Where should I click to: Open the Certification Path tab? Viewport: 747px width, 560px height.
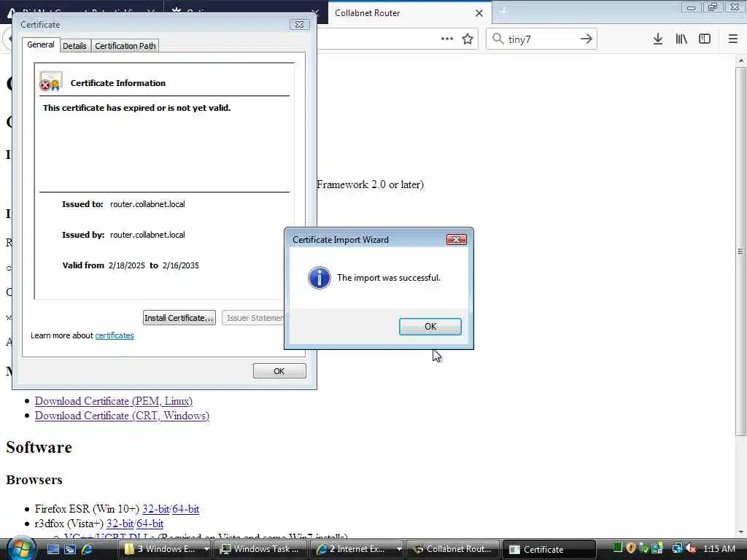(125, 46)
